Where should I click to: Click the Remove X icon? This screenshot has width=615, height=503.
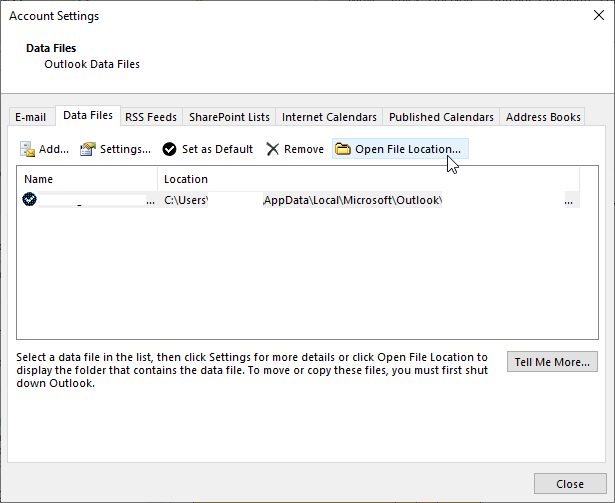(272, 149)
